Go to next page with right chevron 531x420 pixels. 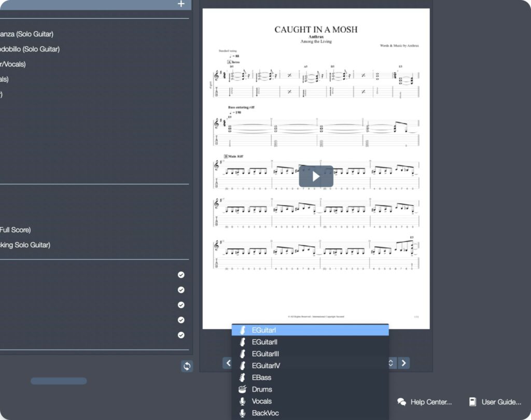(403, 363)
